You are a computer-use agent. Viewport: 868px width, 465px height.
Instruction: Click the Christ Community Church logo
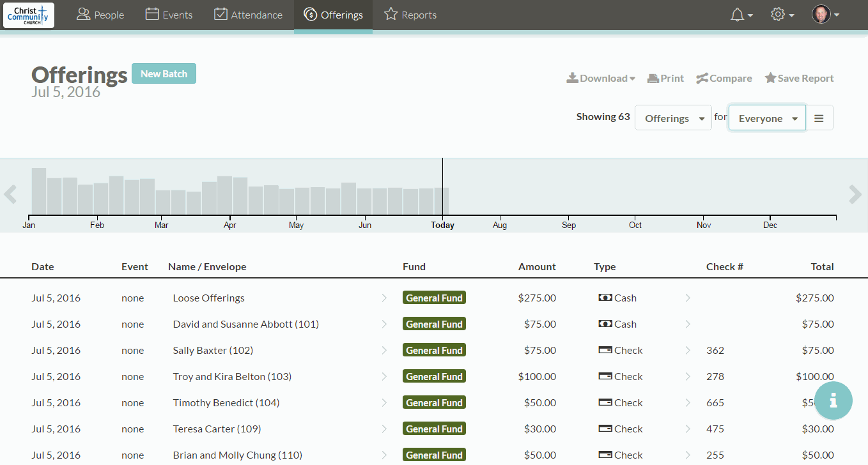(29, 15)
